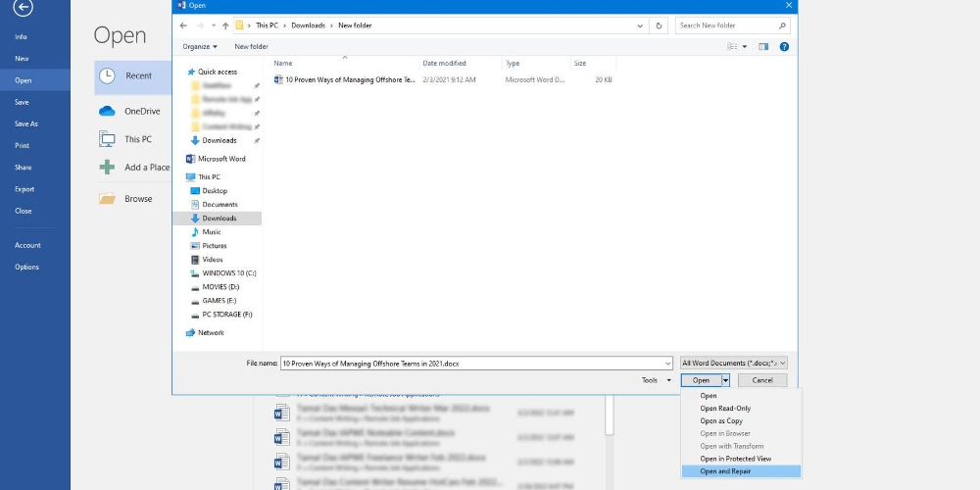Click the Up folder arrow in dialog
This screenshot has height=490, width=980.
point(225,25)
